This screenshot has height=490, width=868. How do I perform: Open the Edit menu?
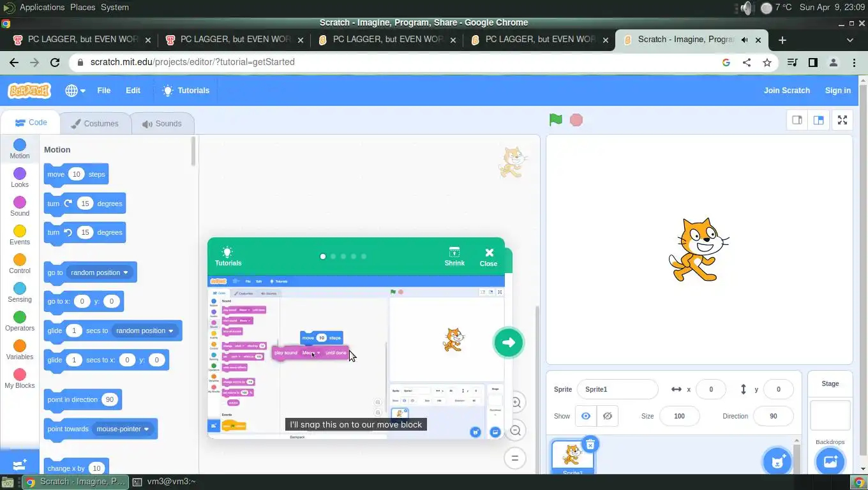coord(133,91)
